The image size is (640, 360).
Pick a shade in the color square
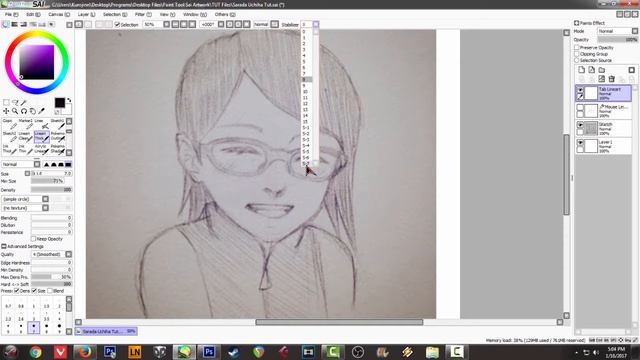37,62
